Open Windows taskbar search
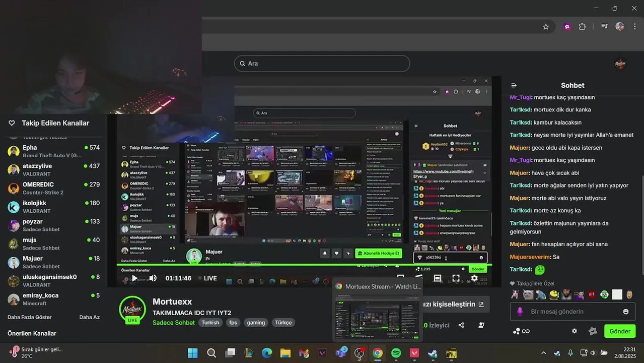Viewport: 644px width, 363px height. (x=211, y=353)
